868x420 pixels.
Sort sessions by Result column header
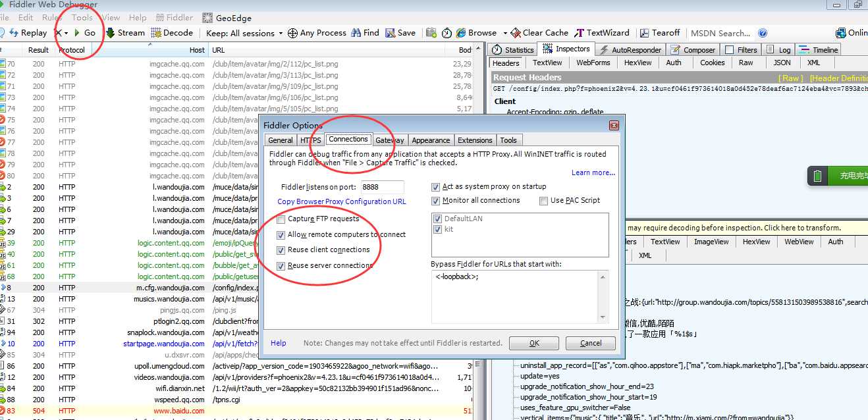(38, 50)
